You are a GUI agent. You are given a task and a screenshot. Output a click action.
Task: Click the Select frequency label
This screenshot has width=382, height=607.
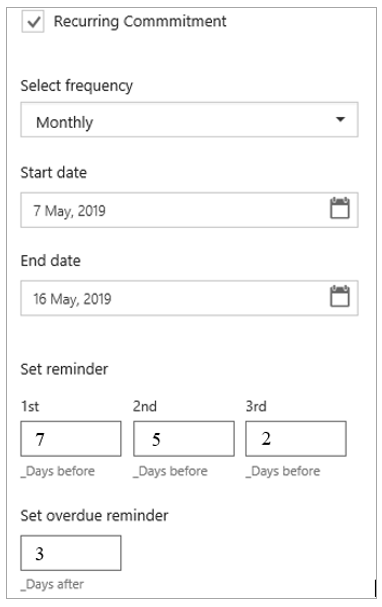[x=77, y=86]
